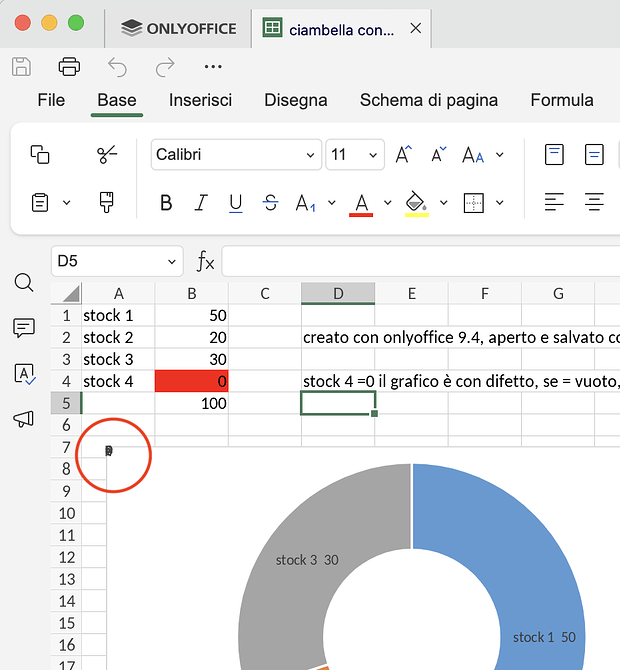Click the Borders icon
Viewport: 620px width, 670px height.
tap(473, 203)
